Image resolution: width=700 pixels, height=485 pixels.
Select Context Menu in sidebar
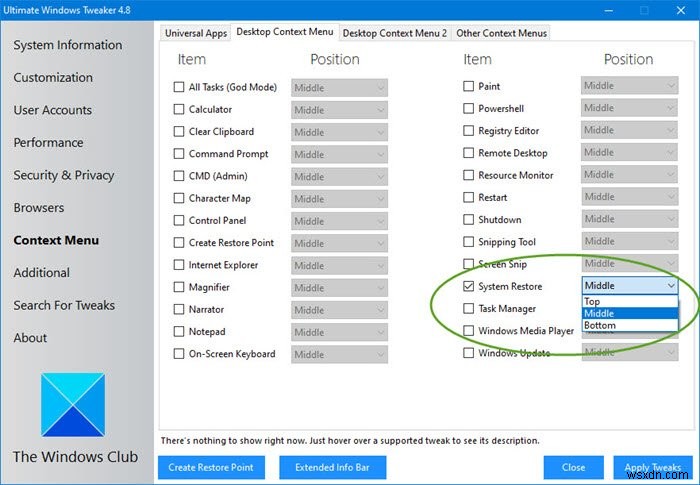56,240
